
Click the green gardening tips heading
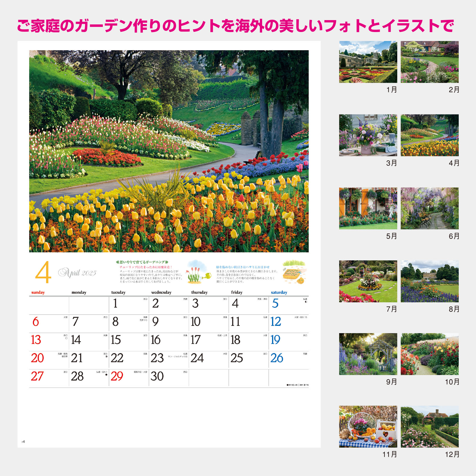coord(142,262)
